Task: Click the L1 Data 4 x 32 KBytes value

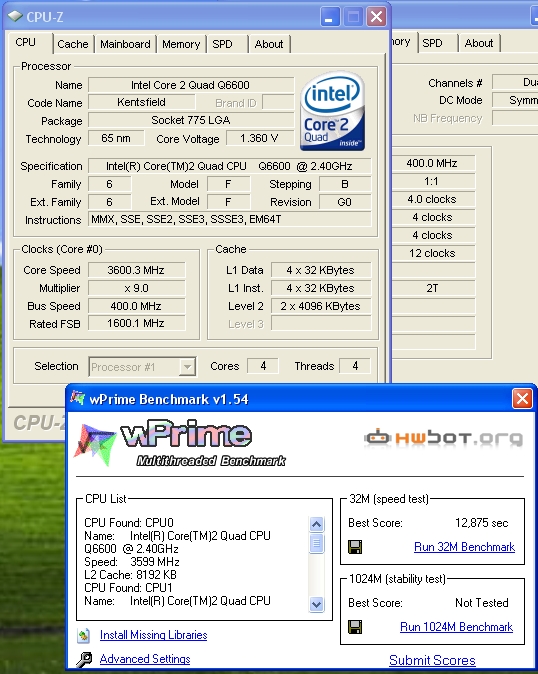Action: [321, 270]
